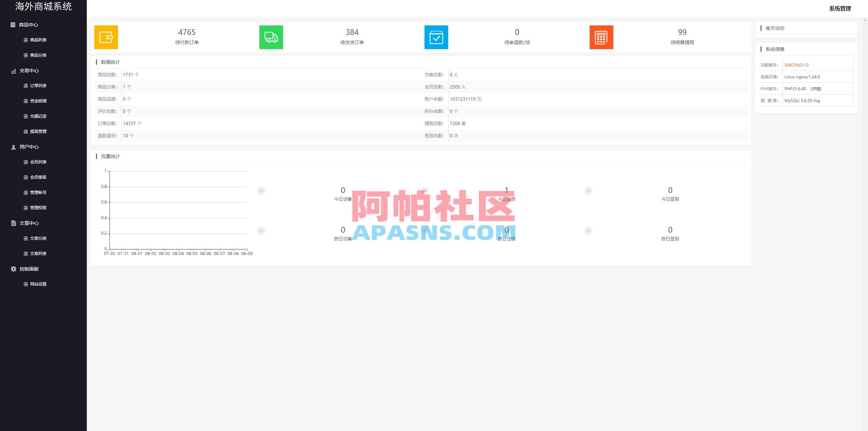This screenshot has width=868, height=431.
Task: Collapse the 交易中心 sidebar section
Action: coord(29,71)
